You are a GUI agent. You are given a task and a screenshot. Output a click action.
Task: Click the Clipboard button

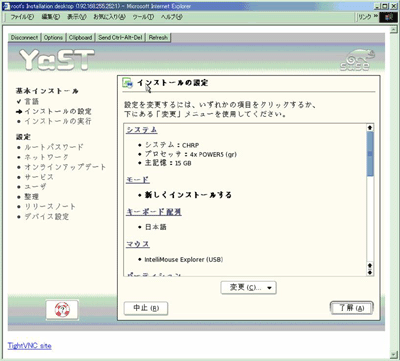pyautogui.click(x=80, y=38)
